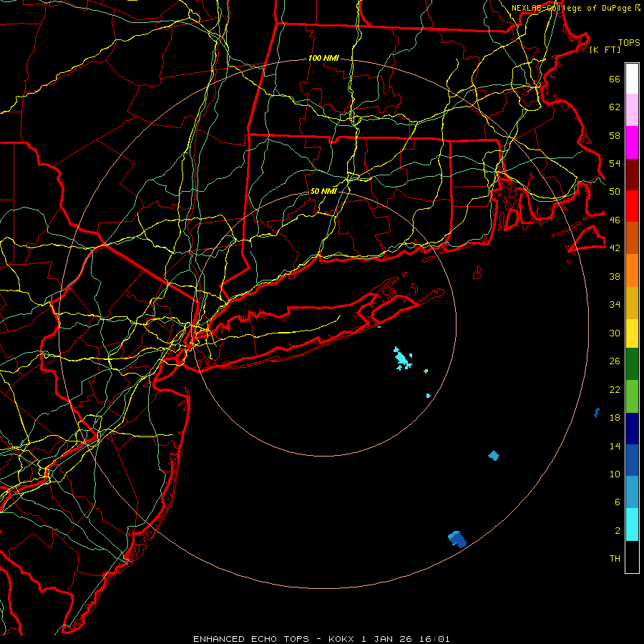Click the "30" legend value
This screenshot has height=644, width=644.
click(615, 333)
